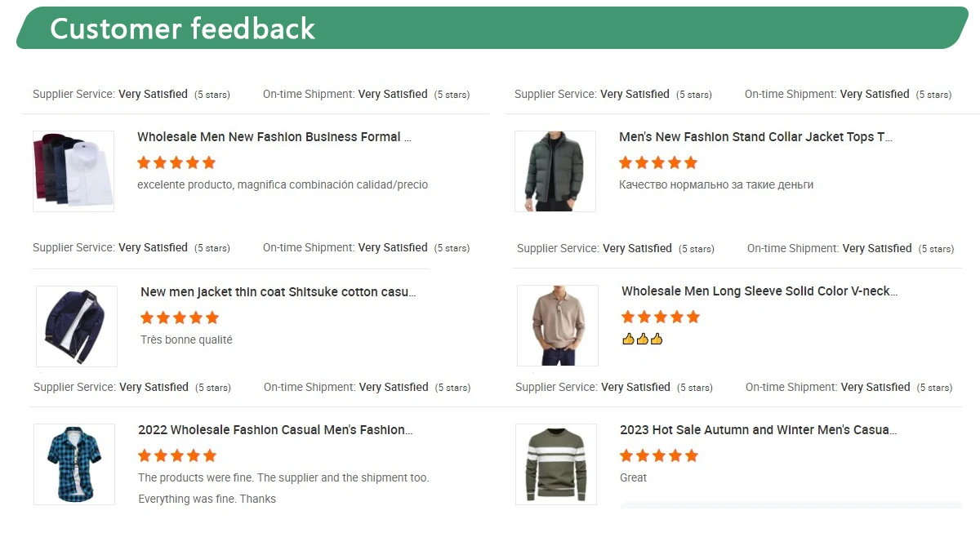This screenshot has width=980, height=546.
Task: Open Men's New Fashion Stand Collar Jacket link
Action: click(755, 137)
